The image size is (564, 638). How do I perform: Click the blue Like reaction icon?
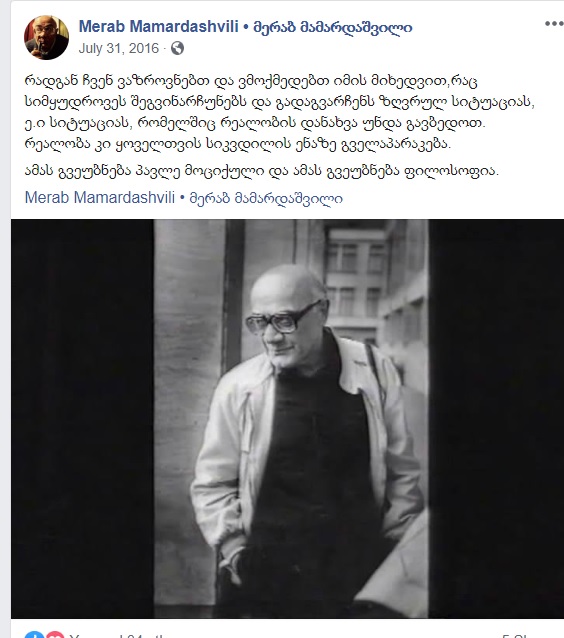coord(34,635)
